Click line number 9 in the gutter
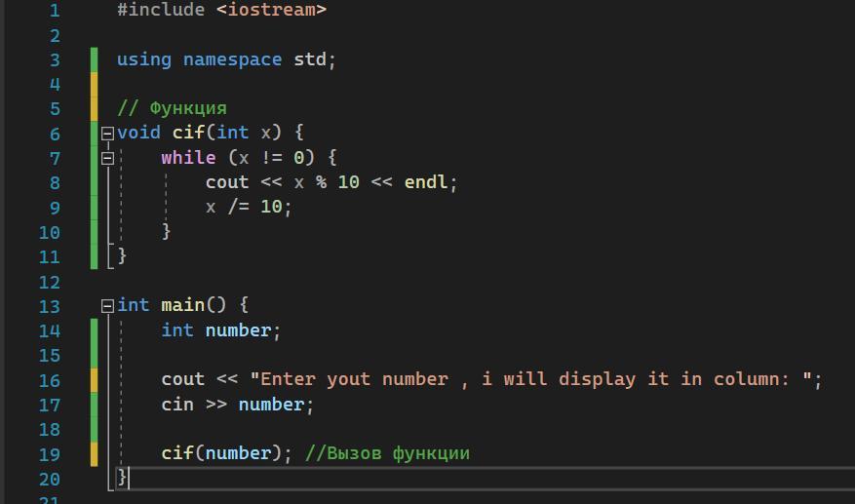 click(x=55, y=208)
